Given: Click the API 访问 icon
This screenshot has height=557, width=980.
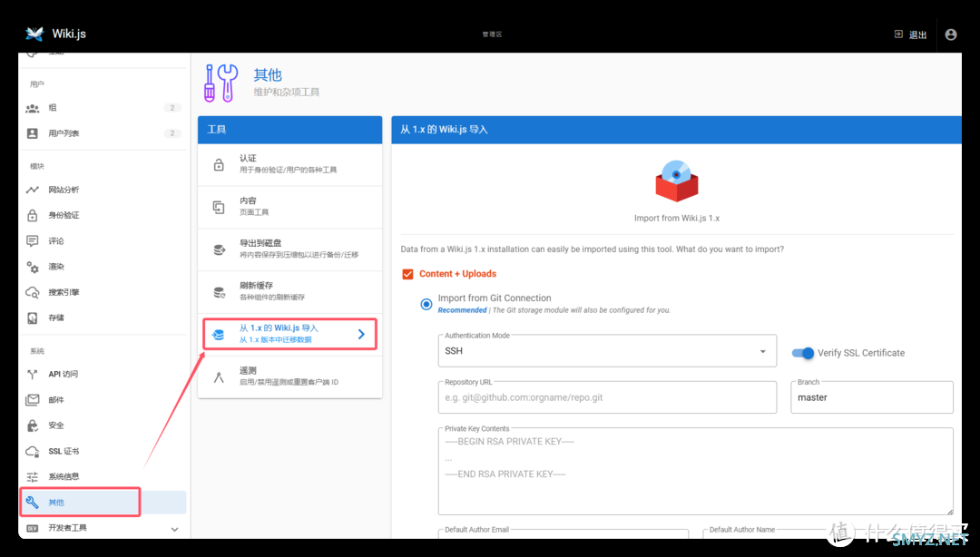Looking at the screenshot, I should pos(33,374).
